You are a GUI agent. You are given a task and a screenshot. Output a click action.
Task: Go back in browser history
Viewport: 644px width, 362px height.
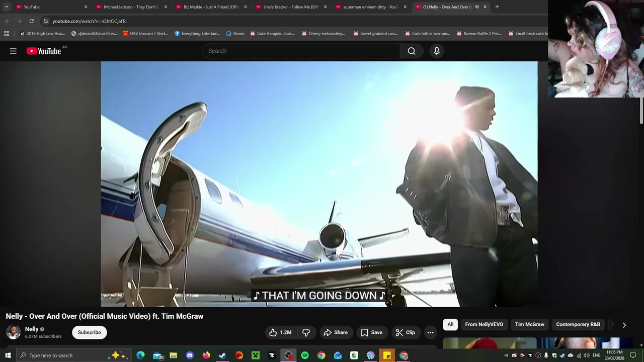tap(7, 21)
